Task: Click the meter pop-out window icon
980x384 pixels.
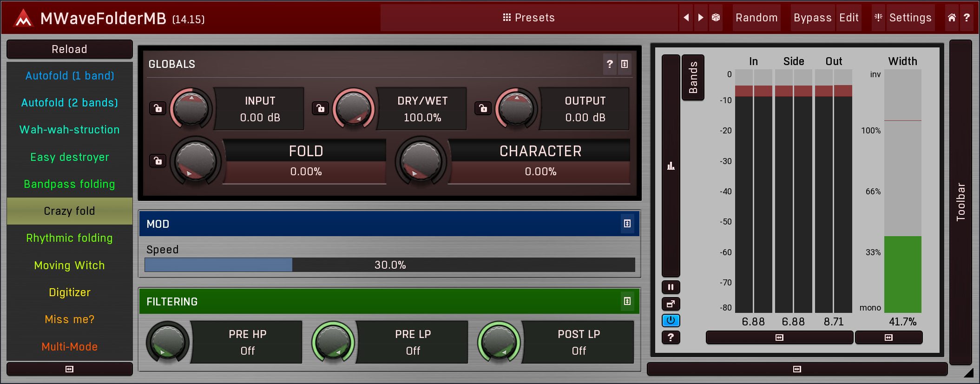Action: coord(671,304)
